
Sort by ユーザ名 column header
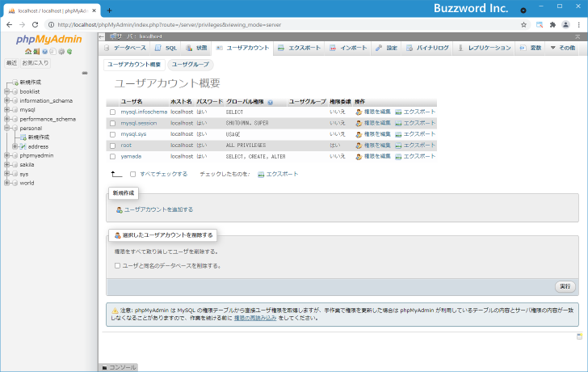(131, 102)
